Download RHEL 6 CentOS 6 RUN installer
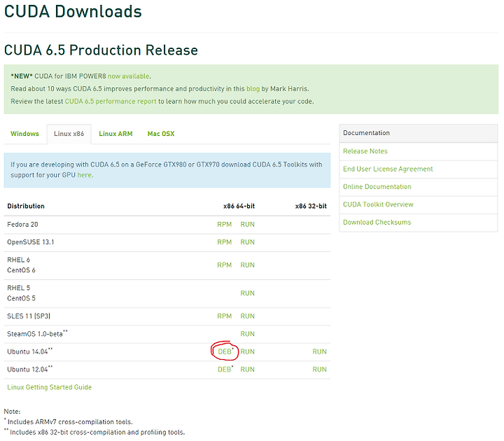This screenshot has height=441, width=504. (248, 265)
